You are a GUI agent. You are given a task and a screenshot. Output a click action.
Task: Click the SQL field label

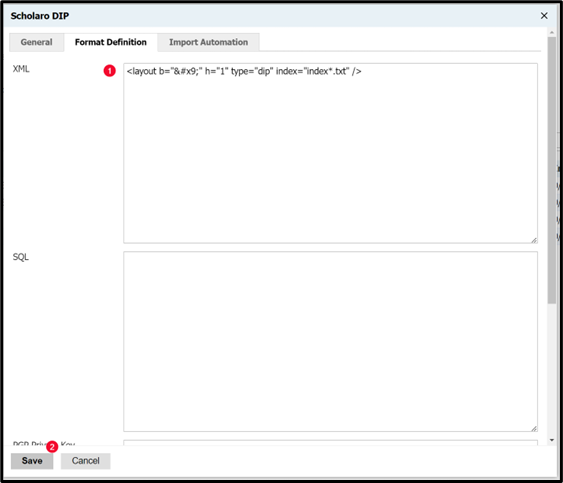pyautogui.click(x=20, y=257)
